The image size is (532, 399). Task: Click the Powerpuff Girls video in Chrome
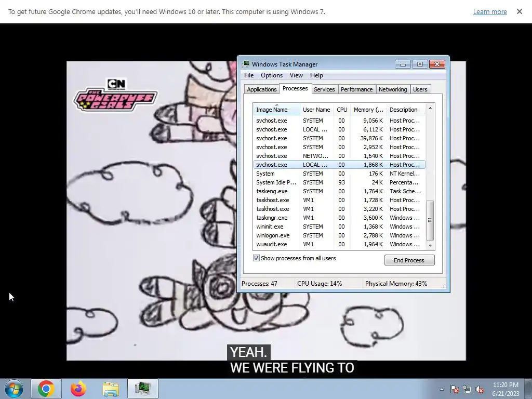click(151, 211)
